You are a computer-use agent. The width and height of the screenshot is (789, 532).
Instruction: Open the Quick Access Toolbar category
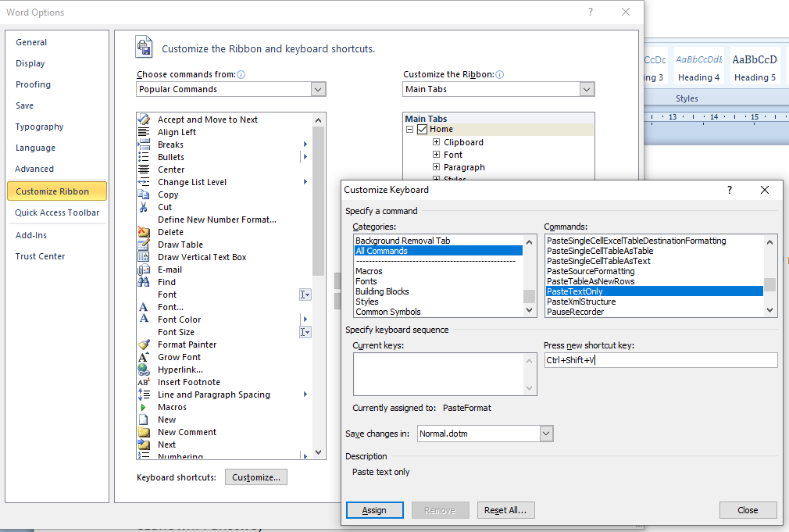click(x=57, y=212)
